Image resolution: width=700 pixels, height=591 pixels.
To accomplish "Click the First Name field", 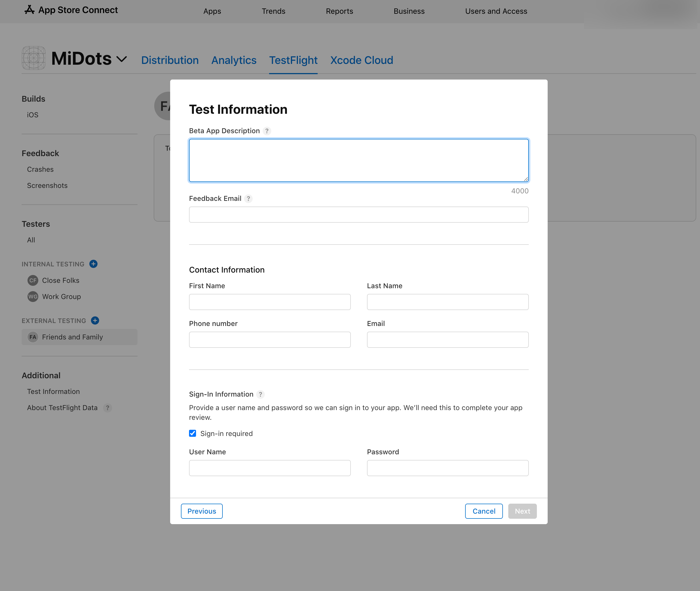I will (x=270, y=302).
